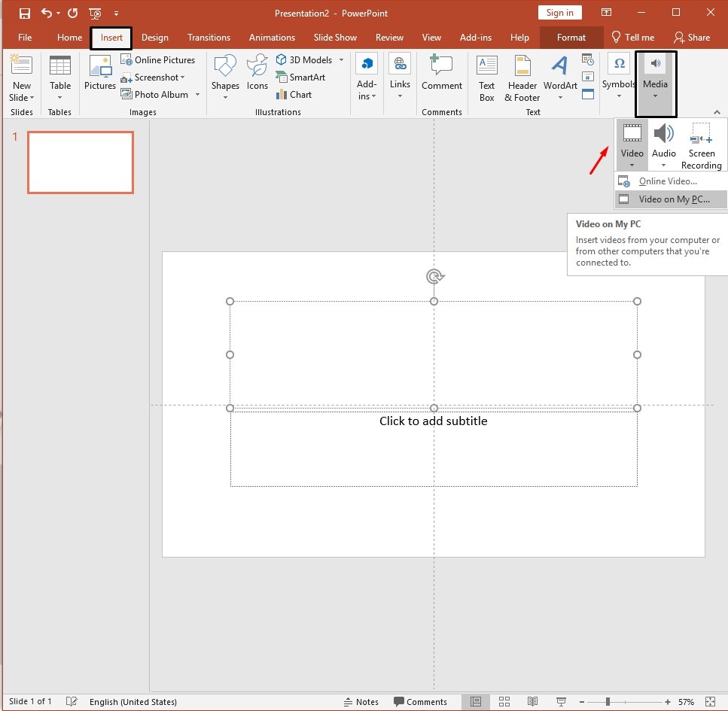Open the Animations tab
The height and width of the screenshot is (711, 728).
pos(272,38)
